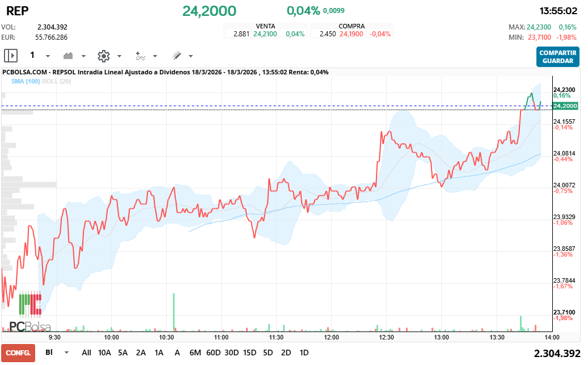Image resolution: width=588 pixels, height=365 pixels.
Task: Open the timeframe dropdown next to 1
Action: (48, 55)
